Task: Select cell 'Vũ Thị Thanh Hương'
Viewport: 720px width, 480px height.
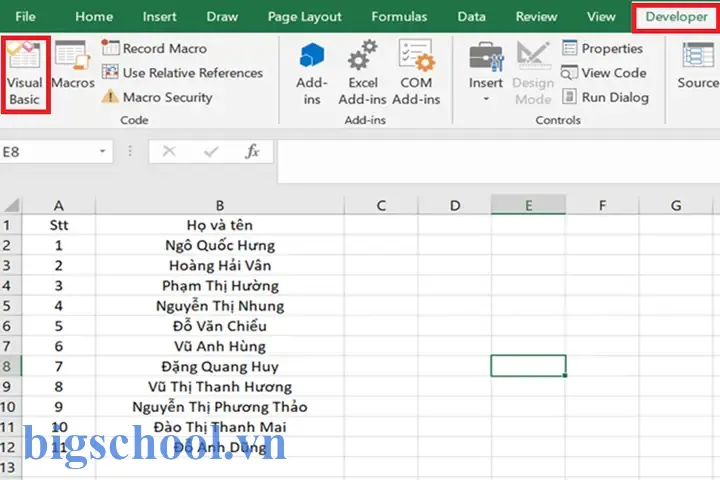Action: [220, 386]
